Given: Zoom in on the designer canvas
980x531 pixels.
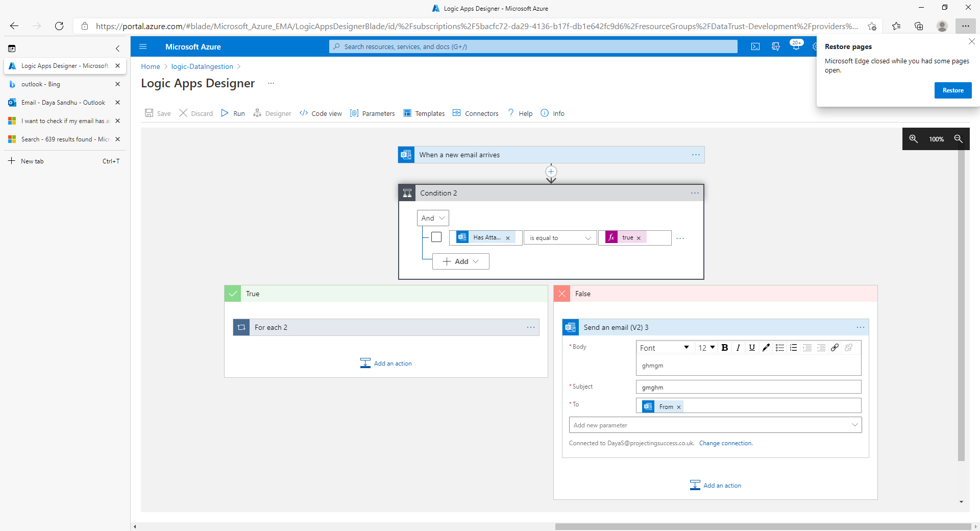Looking at the screenshot, I should [913, 139].
